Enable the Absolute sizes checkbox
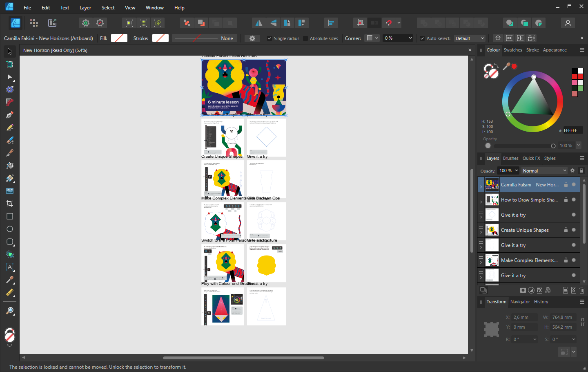 tap(305, 38)
